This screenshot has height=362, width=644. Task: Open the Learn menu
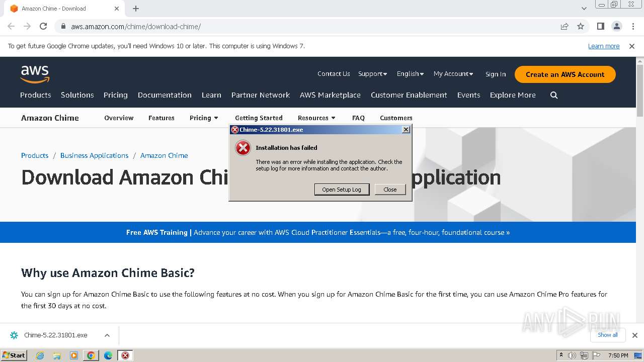tap(211, 95)
